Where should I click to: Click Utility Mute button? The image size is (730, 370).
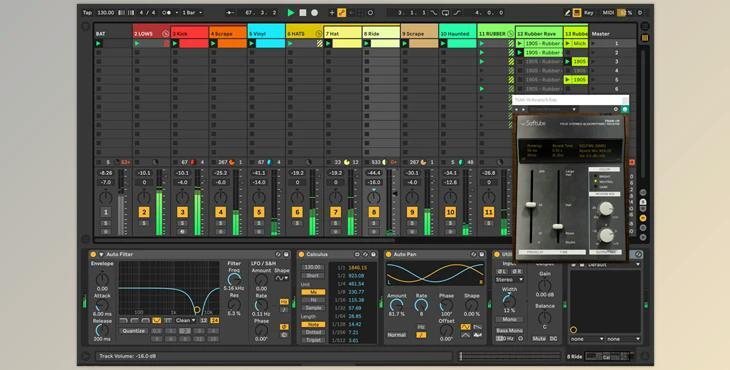pyautogui.click(x=539, y=338)
